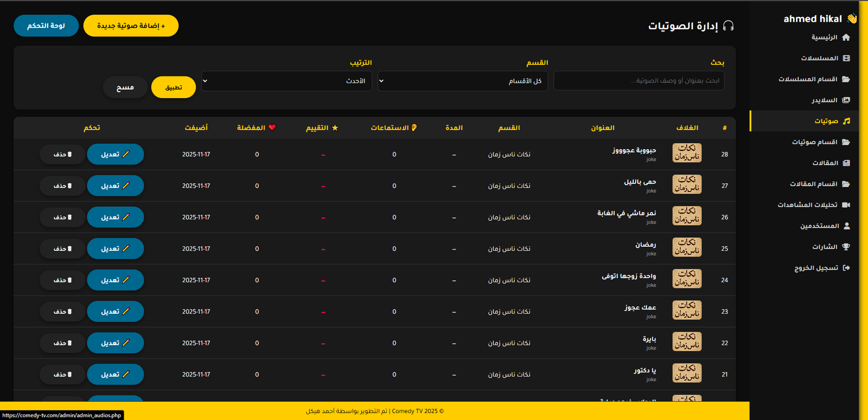Click the video camera icon for تحليلات المشاهدات
The height and width of the screenshot is (420, 868).
click(846, 205)
